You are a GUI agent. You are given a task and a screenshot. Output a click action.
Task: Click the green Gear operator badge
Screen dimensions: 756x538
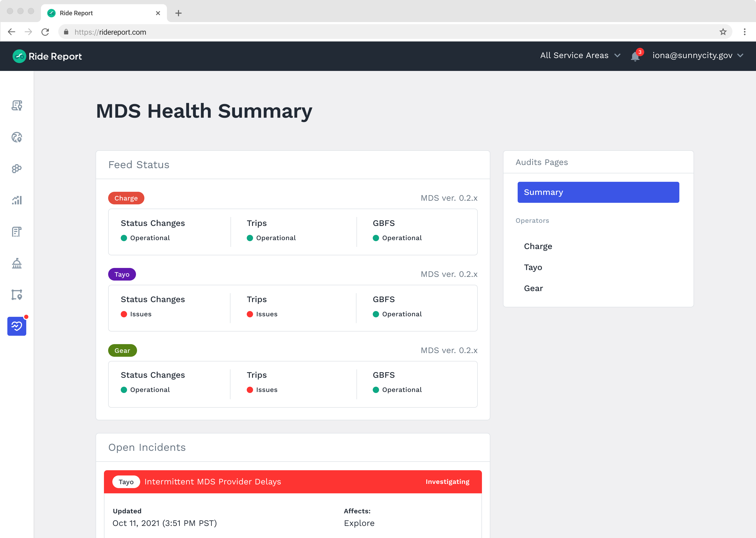click(123, 350)
